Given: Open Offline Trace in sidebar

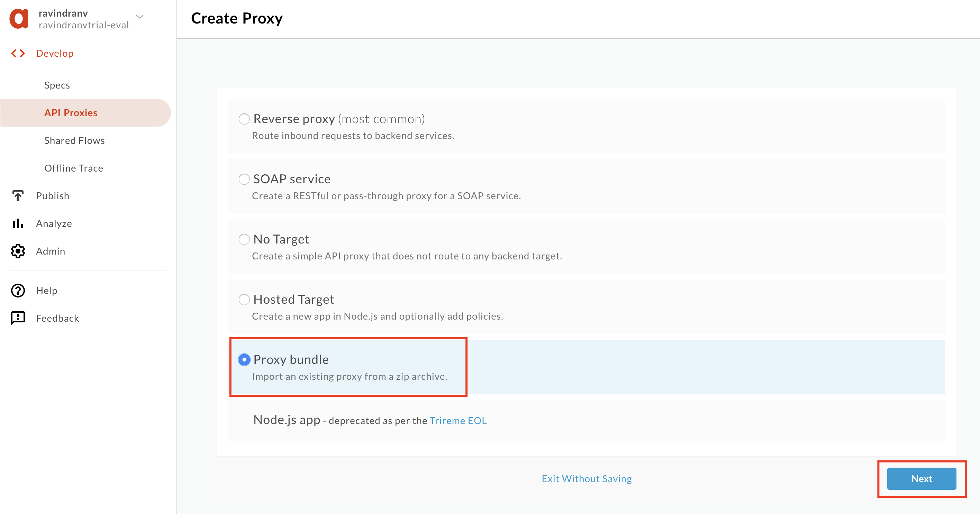Looking at the screenshot, I should click(74, 168).
